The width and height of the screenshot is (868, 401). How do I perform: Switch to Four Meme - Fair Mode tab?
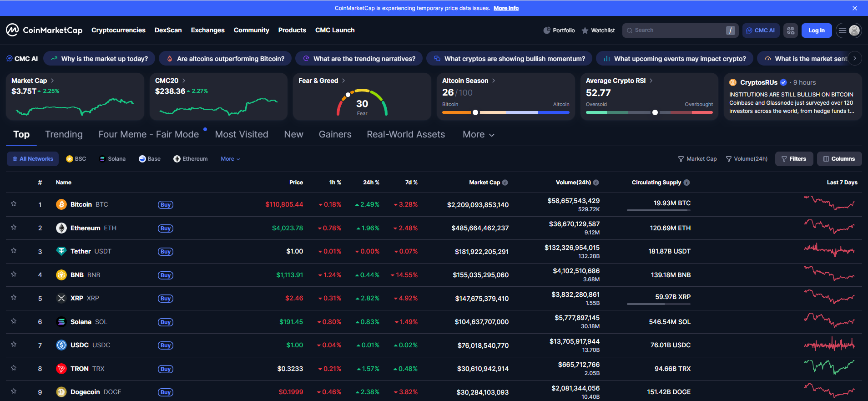point(149,135)
